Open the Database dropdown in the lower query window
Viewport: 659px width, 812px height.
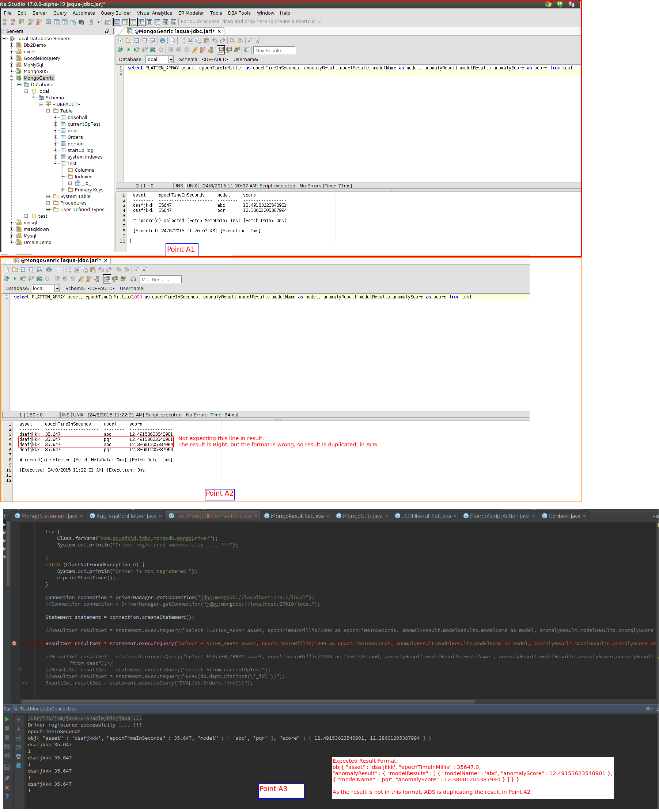click(57, 288)
